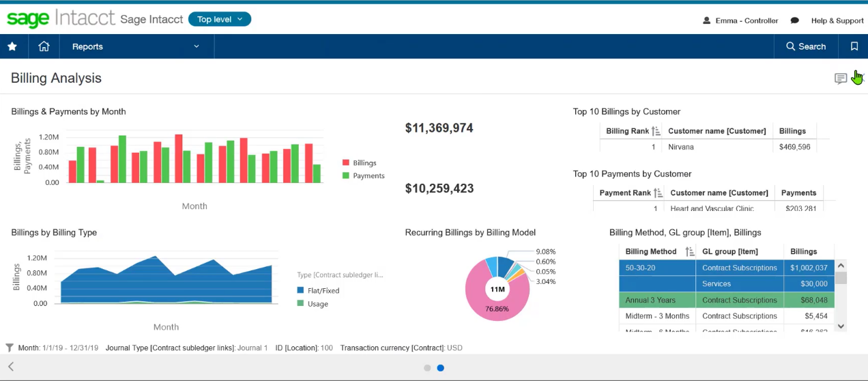Select the Nirvana customer row
This screenshot has width=868, height=381.
pos(708,147)
